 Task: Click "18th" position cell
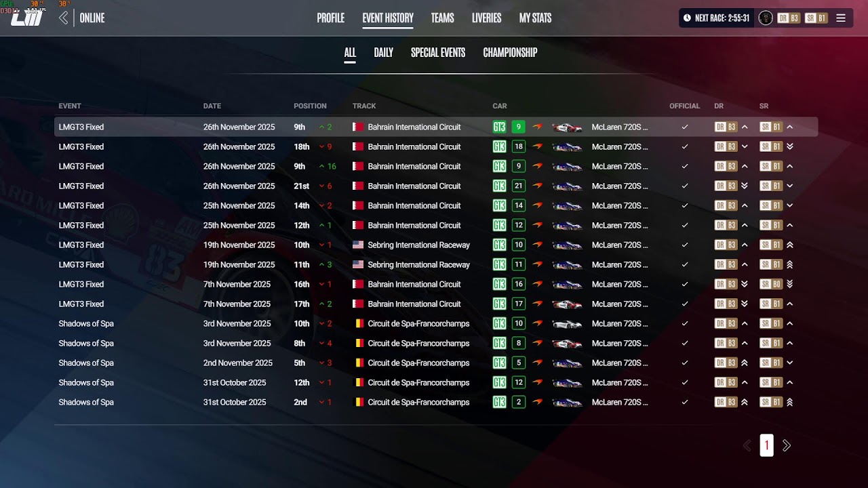(302, 146)
